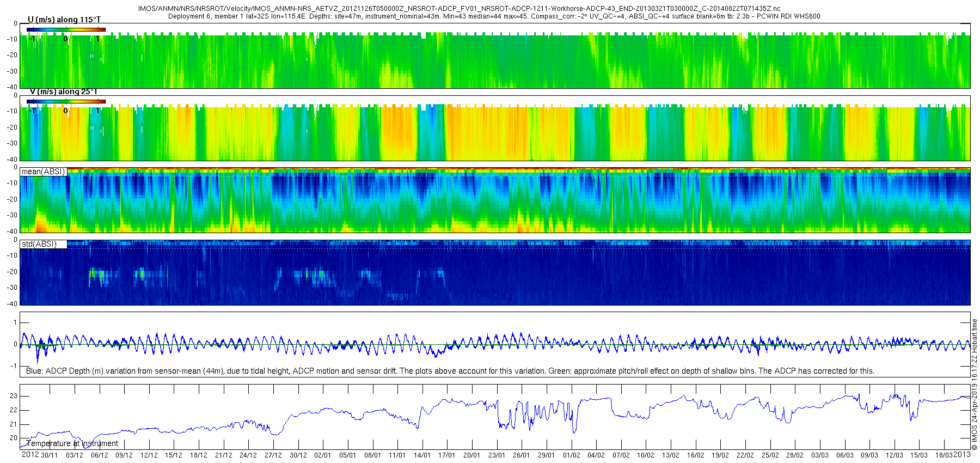The image size is (980, 463).
Task: Click the file path title line at top
Action: tap(459, 9)
